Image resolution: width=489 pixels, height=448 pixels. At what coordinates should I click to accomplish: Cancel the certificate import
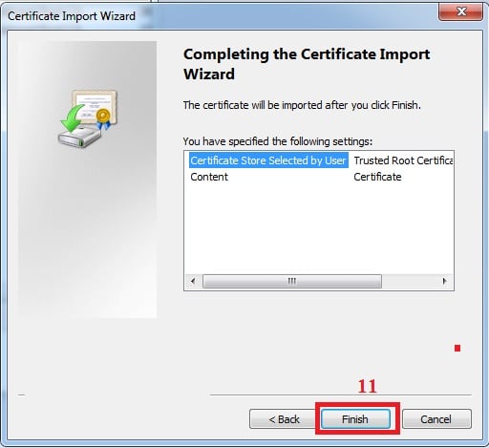436,419
